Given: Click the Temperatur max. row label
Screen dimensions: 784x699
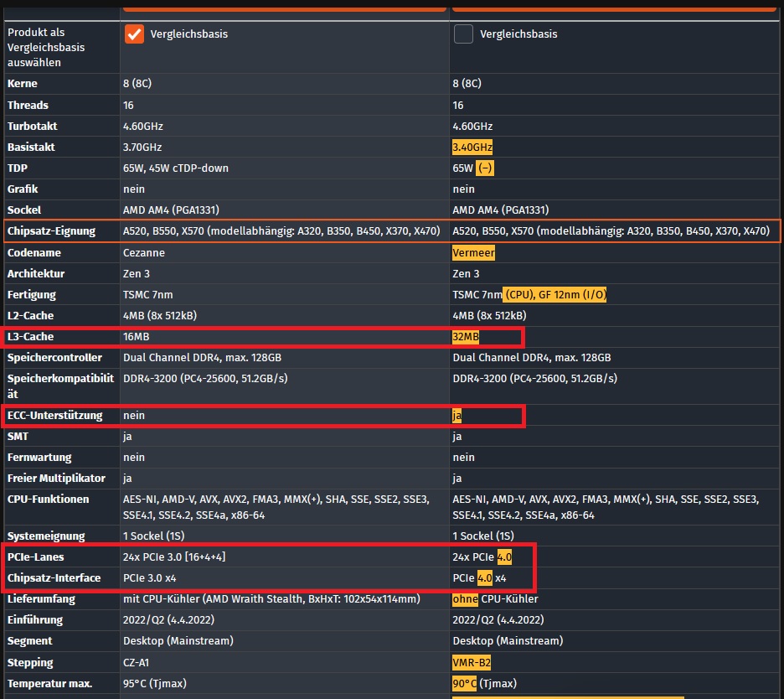Looking at the screenshot, I should coord(49,683).
